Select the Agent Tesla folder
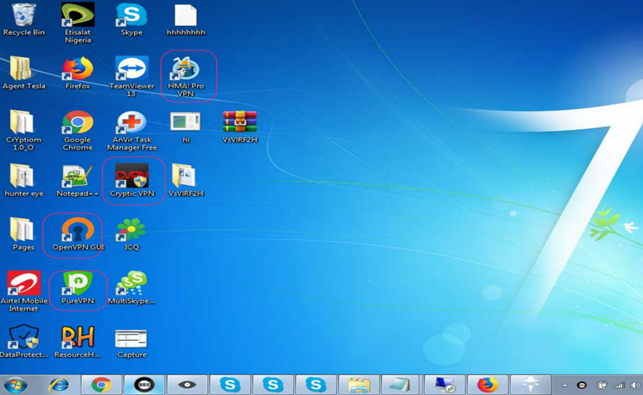This screenshot has width=643, height=395. pos(24,73)
